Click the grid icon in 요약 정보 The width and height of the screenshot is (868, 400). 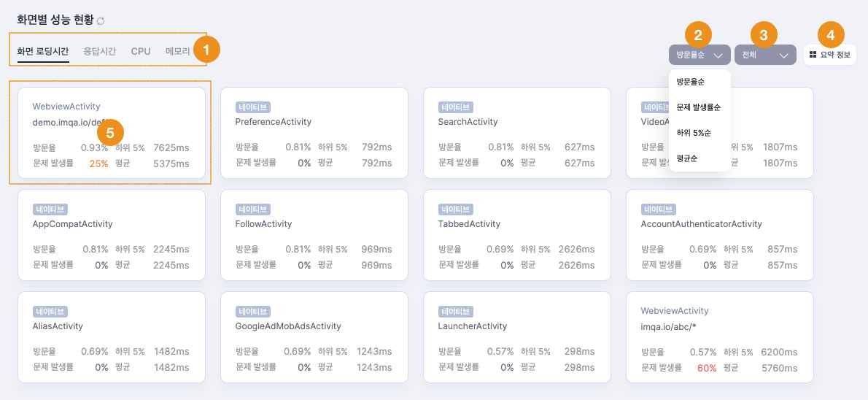pyautogui.click(x=813, y=55)
